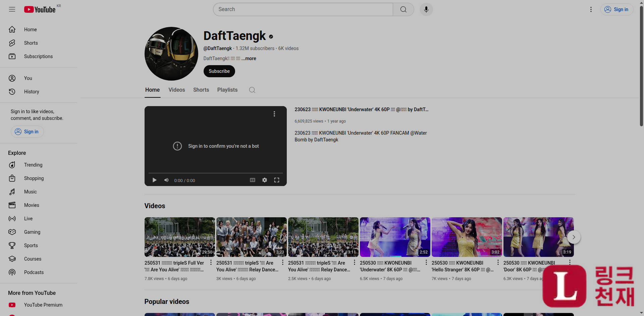
Task: Open Movies under Explore
Action: 39,205
